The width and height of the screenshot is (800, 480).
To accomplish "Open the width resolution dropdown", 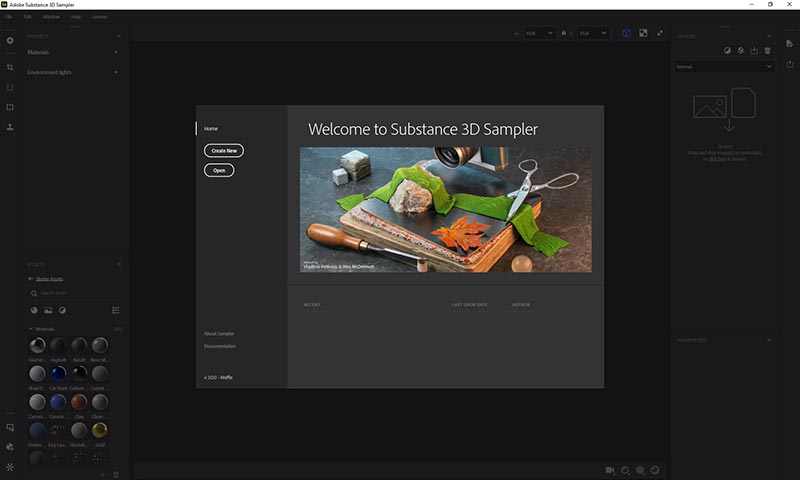I will tap(539, 33).
